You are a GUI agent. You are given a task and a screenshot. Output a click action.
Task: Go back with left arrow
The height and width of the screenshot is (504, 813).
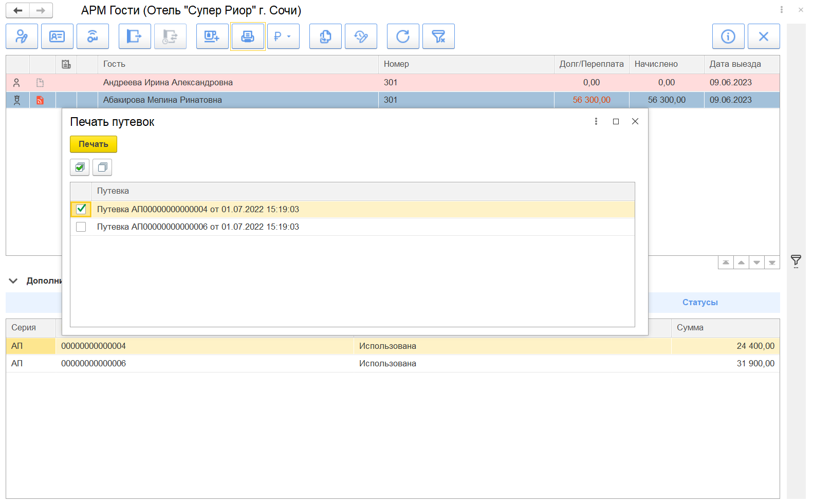click(18, 10)
